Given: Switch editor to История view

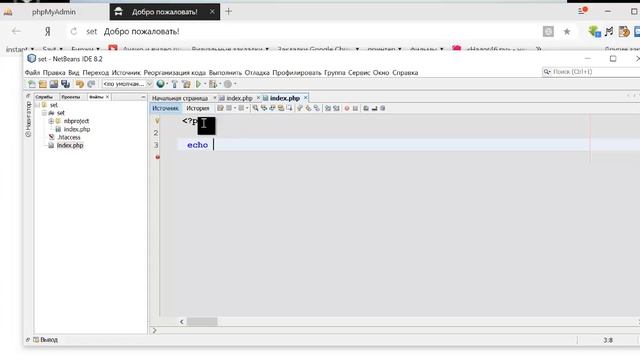Looking at the screenshot, I should tap(198, 108).
